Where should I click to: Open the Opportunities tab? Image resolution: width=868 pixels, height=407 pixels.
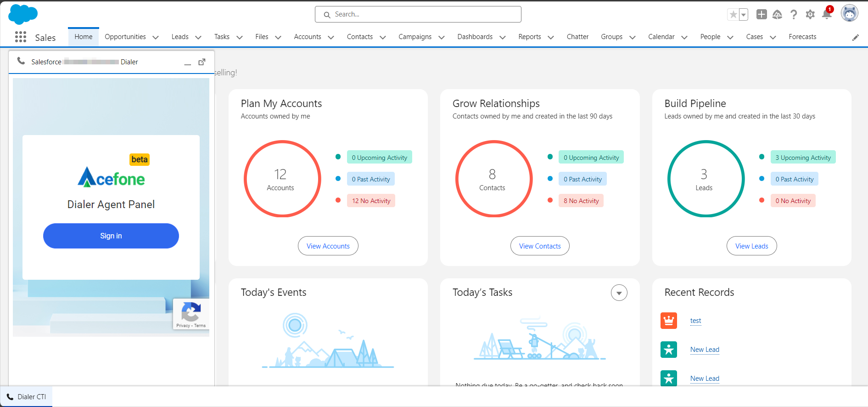pos(125,37)
